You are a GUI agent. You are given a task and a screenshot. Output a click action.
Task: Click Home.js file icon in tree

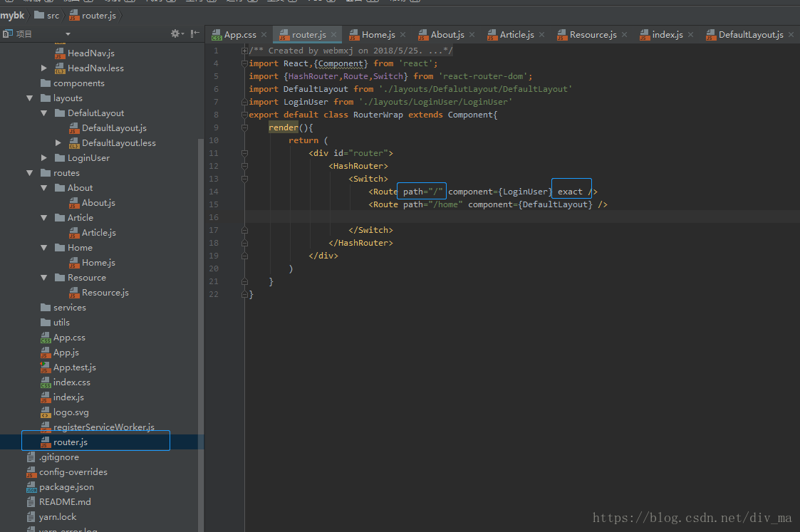[x=74, y=263]
